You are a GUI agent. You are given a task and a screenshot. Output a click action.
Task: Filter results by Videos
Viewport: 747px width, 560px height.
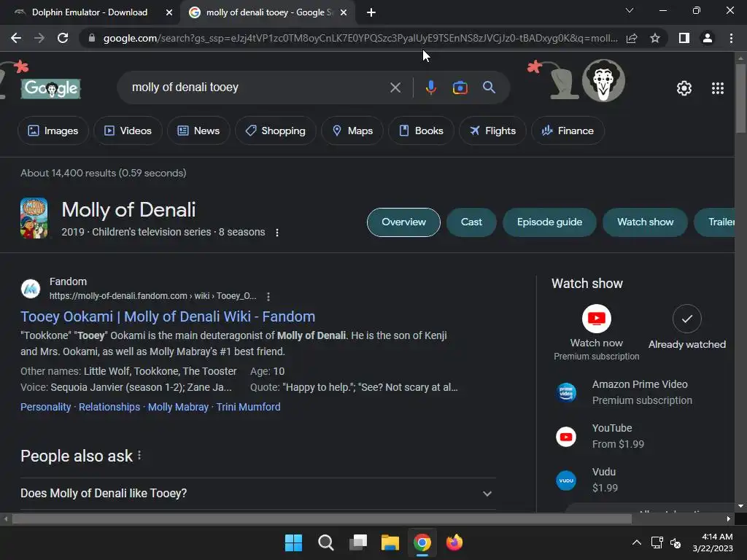pyautogui.click(x=128, y=131)
